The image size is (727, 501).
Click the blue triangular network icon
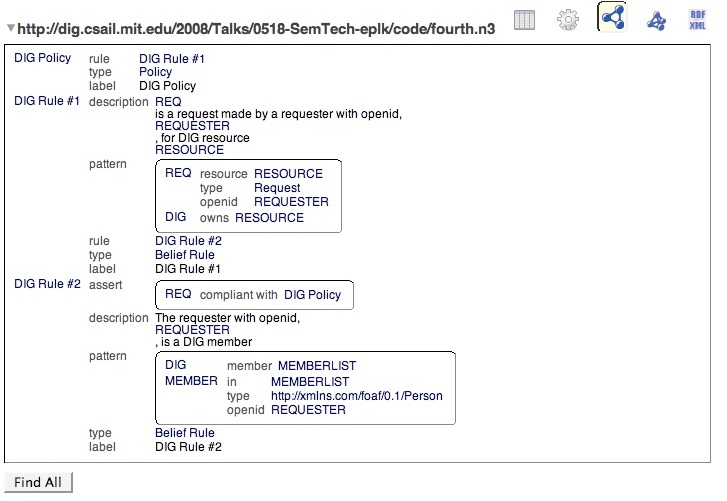click(657, 21)
